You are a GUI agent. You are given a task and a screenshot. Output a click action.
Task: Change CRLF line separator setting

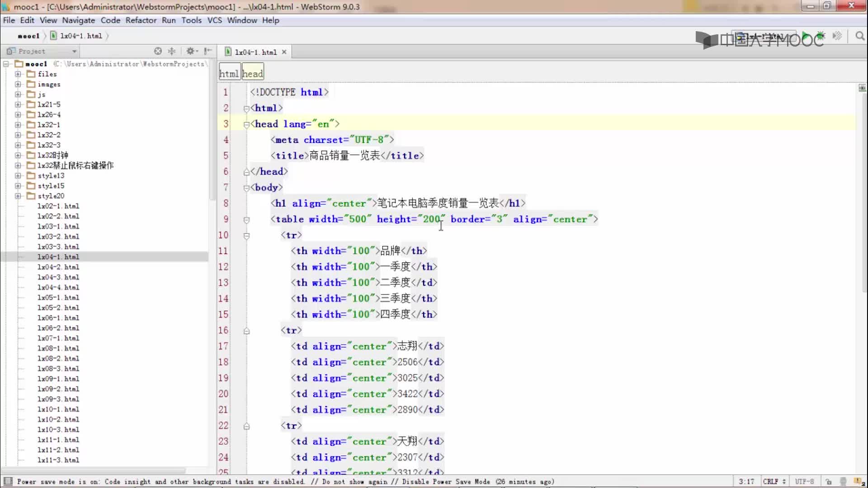[x=774, y=482]
